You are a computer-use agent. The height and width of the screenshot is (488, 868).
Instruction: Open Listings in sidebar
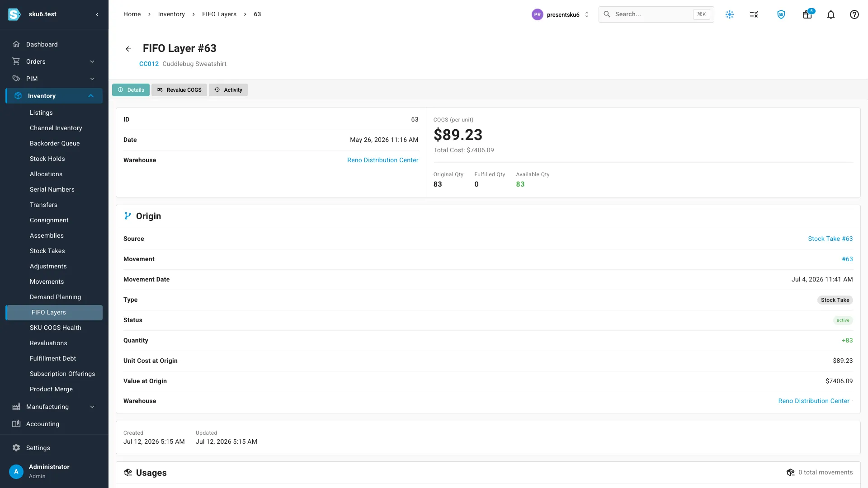[x=41, y=113]
